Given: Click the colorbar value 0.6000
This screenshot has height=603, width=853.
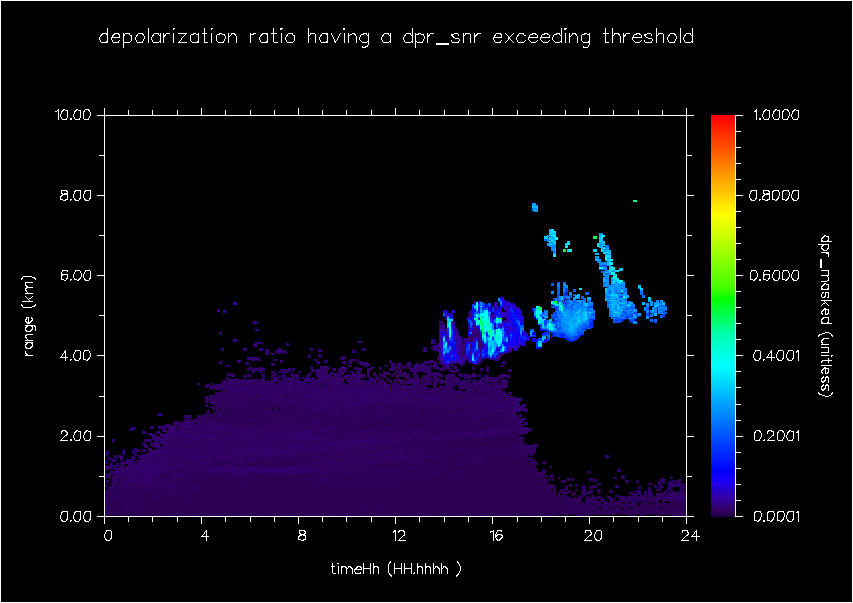Looking at the screenshot, I should (x=774, y=275).
